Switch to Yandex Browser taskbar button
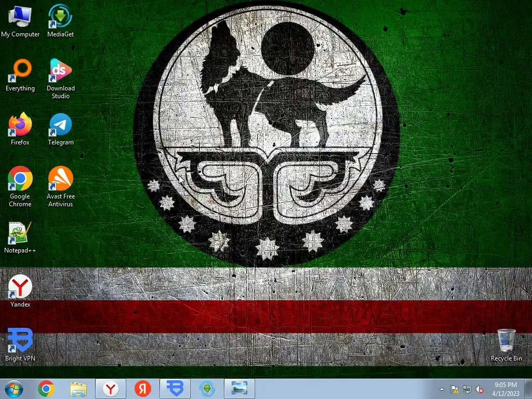The width and height of the screenshot is (532, 399). click(x=111, y=389)
